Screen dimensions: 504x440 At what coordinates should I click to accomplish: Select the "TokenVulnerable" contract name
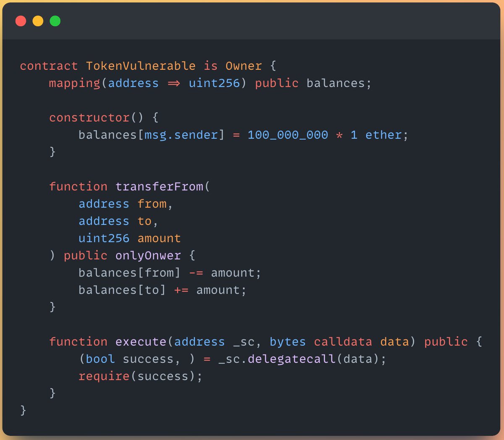coord(141,66)
